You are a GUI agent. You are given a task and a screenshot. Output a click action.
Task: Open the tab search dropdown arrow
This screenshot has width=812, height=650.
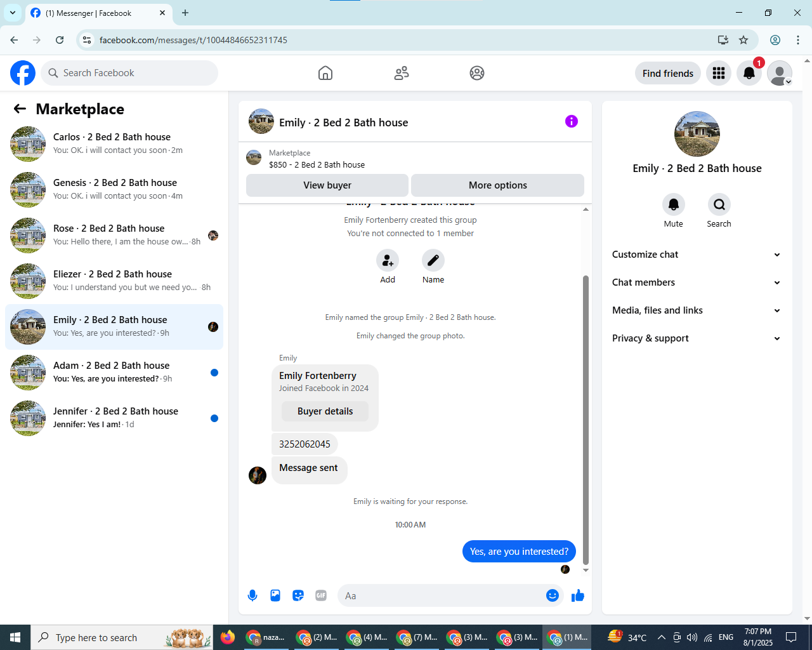click(13, 13)
